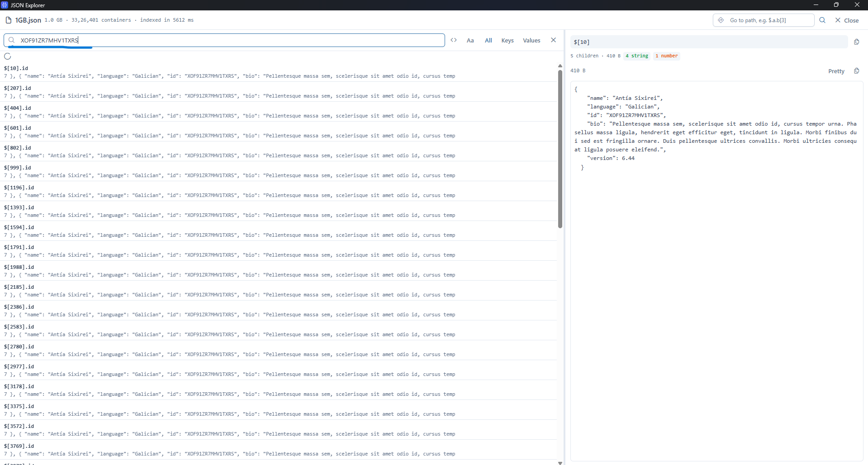
Task: Select the All search filter
Action: pos(489,40)
